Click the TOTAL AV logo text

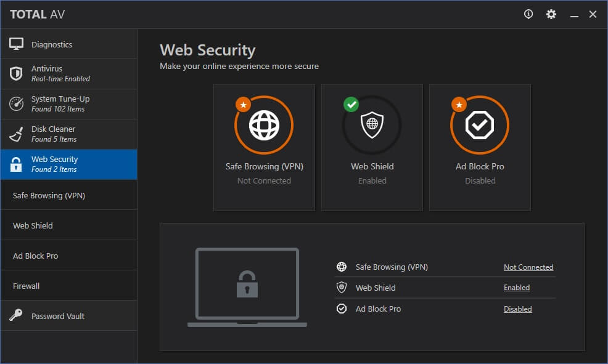click(x=37, y=14)
